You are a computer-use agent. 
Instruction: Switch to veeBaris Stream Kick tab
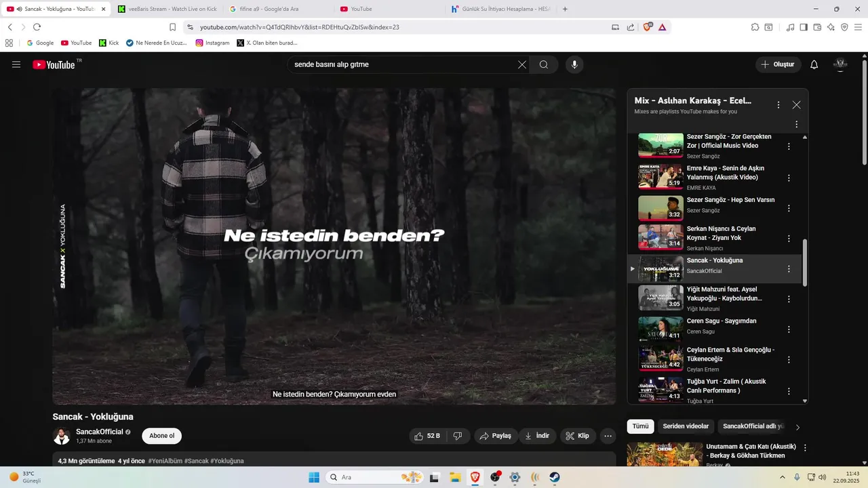pos(167,9)
